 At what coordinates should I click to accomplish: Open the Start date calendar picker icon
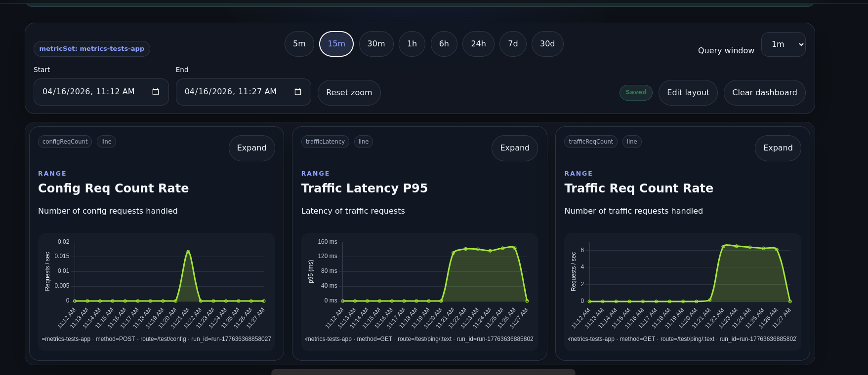click(x=156, y=92)
